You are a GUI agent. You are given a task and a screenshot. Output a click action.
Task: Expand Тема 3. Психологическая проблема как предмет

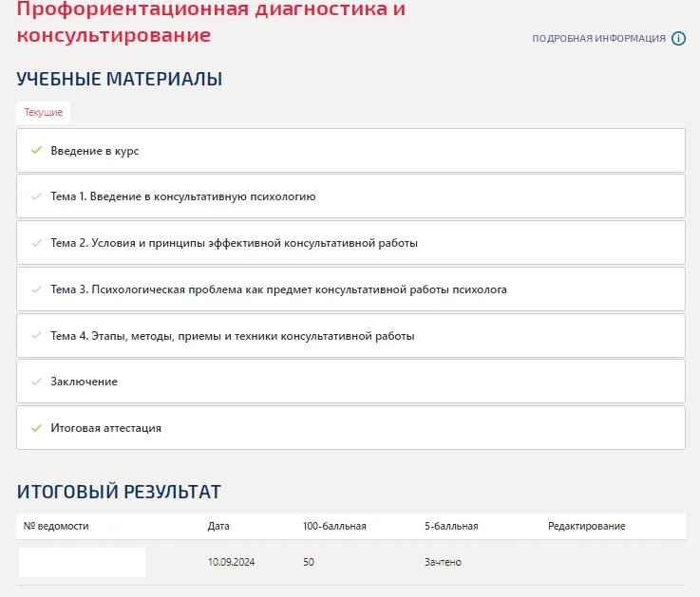coord(350,289)
